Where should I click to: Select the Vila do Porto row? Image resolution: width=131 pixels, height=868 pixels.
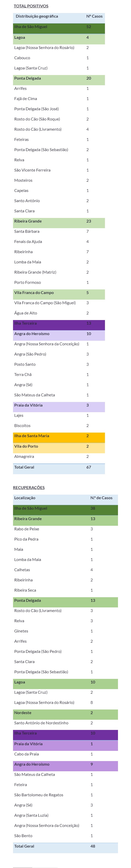59,446
